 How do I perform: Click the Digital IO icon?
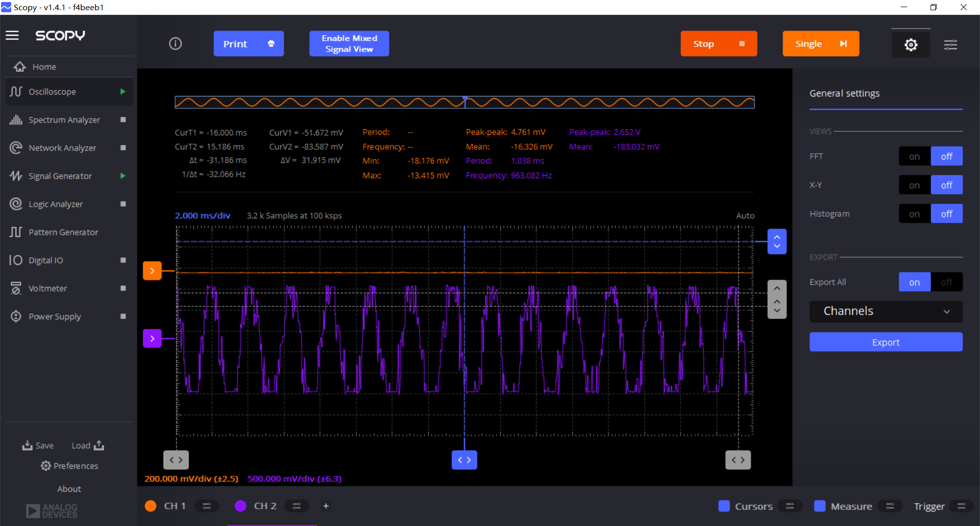(x=16, y=260)
